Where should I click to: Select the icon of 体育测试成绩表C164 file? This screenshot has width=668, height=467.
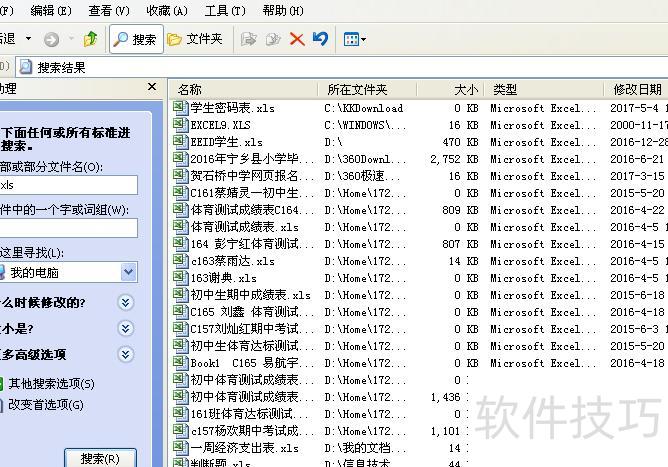tap(181, 210)
